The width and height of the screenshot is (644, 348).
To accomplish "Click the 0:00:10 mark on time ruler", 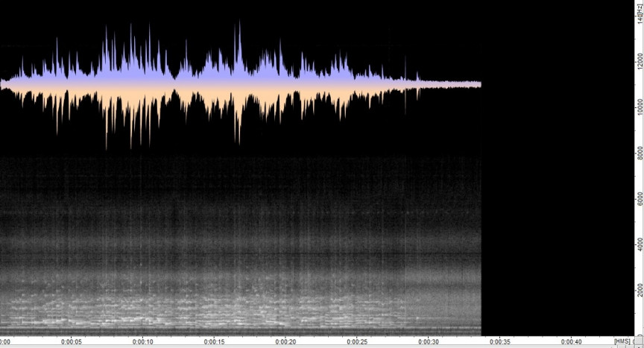I will (143, 342).
